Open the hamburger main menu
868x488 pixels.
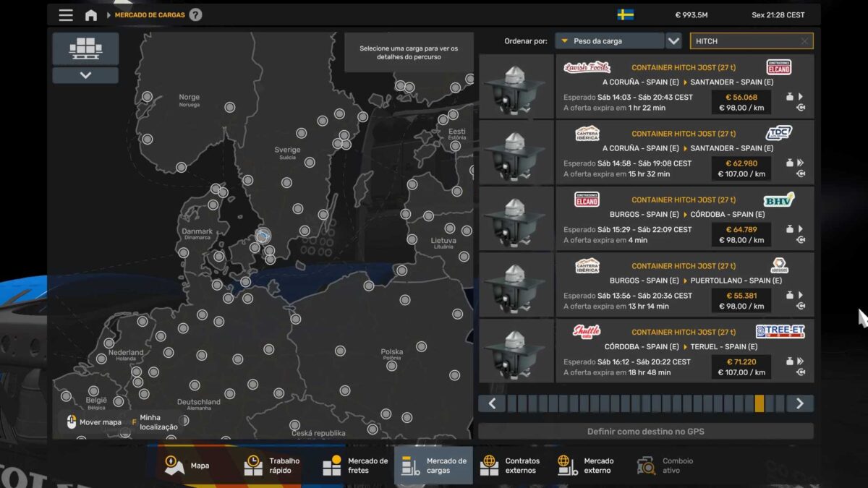tap(66, 15)
